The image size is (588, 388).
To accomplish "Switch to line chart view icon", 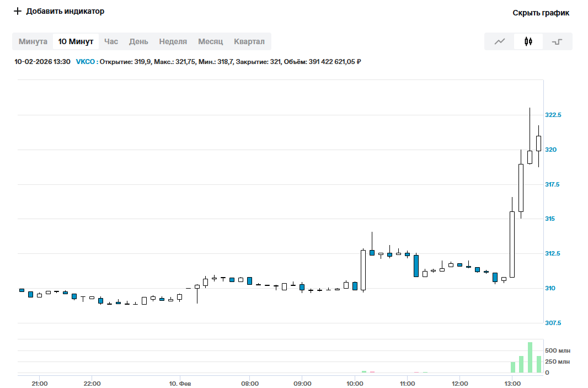I will click(499, 41).
